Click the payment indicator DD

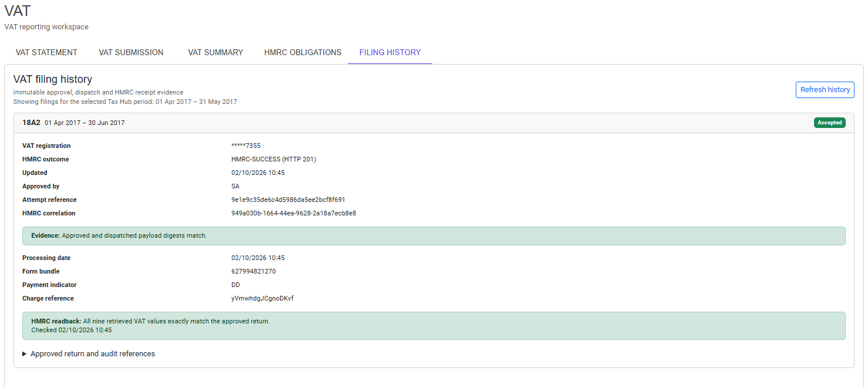(x=235, y=285)
